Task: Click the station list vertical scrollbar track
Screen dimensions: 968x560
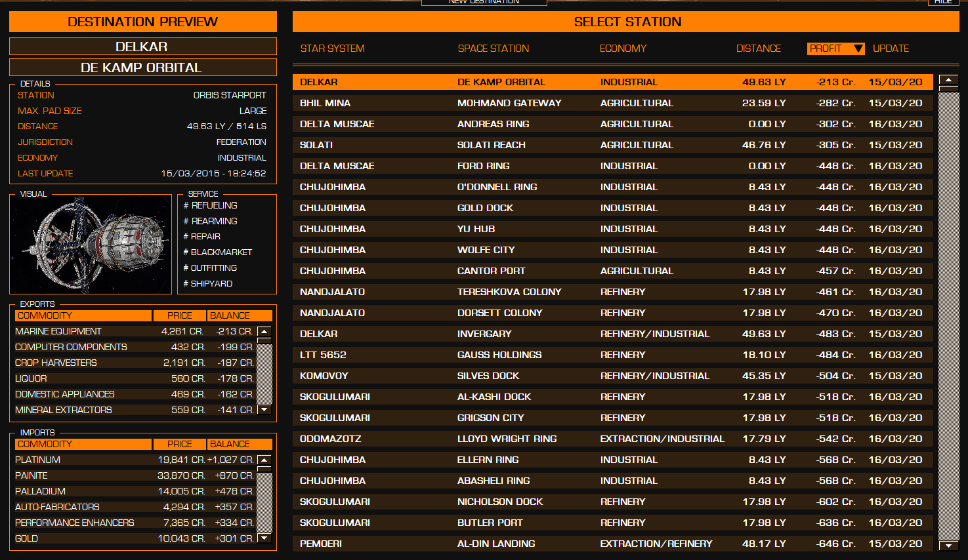Action: tap(949, 315)
